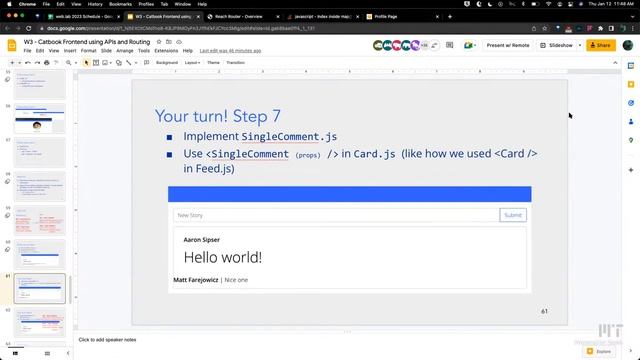Image resolution: width=640 pixels, height=360 pixels.
Task: Collapse the toolbar menus chevron
Action: pyautogui.click(x=615, y=63)
